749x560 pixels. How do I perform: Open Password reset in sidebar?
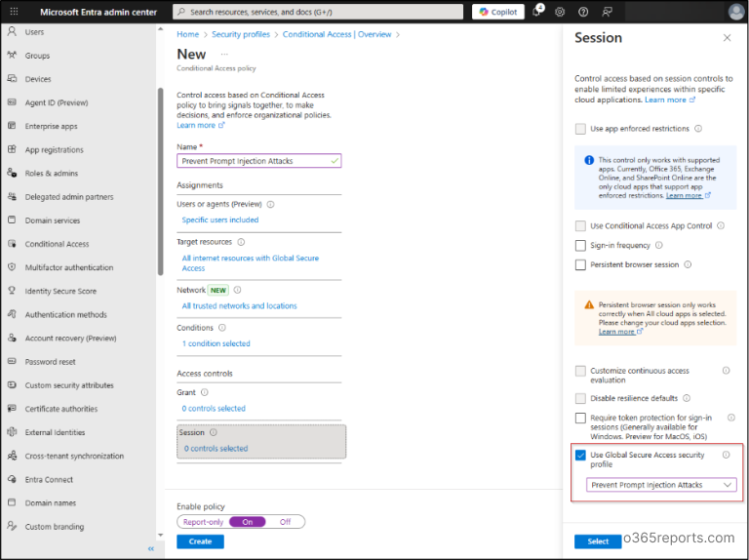click(50, 362)
